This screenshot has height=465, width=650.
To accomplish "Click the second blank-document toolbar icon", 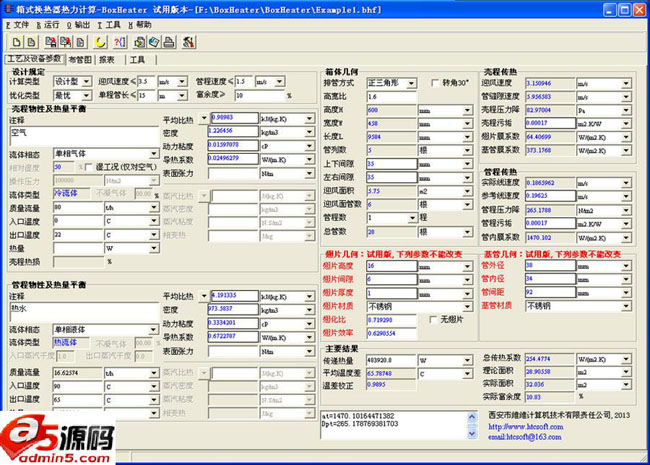I will coord(32,42).
